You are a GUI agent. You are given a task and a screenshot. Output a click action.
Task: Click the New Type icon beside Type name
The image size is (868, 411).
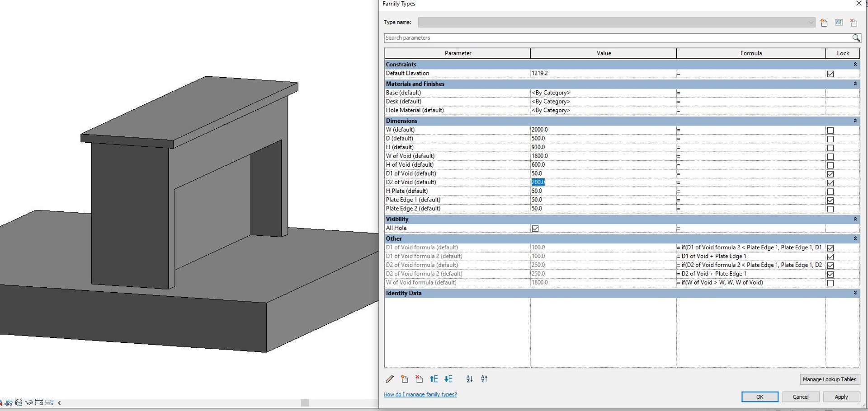point(824,23)
